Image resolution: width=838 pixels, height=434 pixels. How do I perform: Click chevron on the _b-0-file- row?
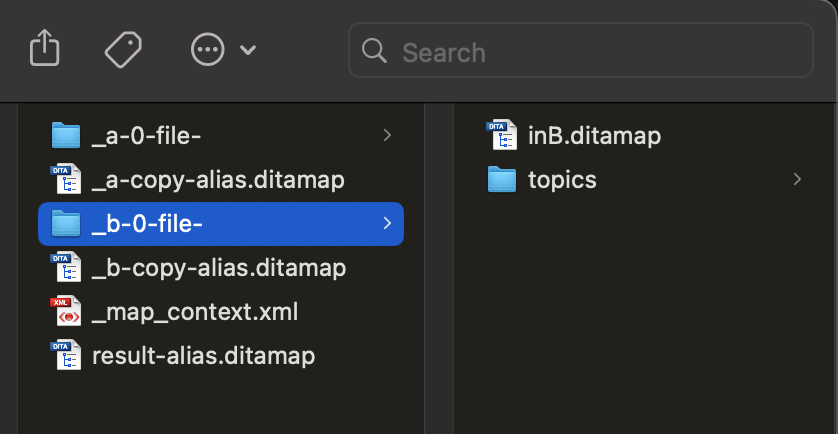pyautogui.click(x=387, y=224)
